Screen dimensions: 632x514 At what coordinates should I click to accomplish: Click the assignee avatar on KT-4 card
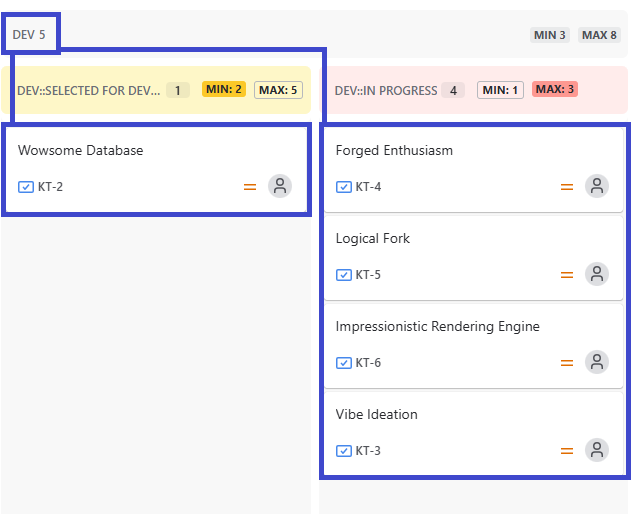coord(597,186)
